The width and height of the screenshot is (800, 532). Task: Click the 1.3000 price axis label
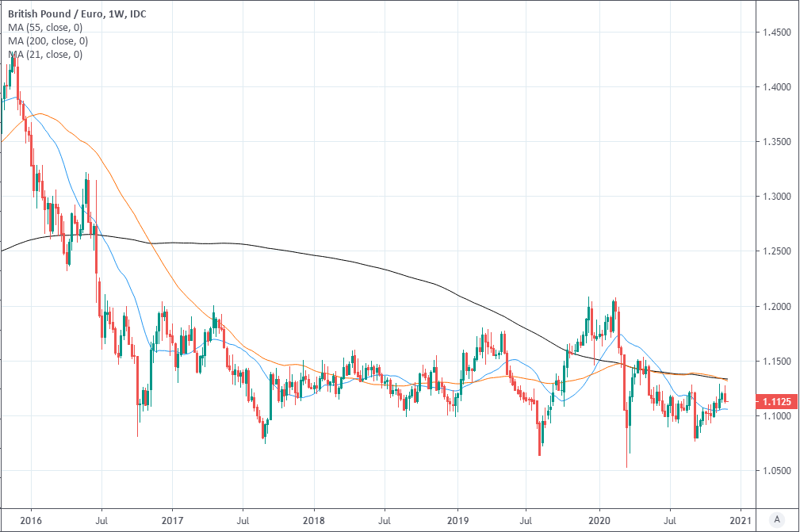777,197
